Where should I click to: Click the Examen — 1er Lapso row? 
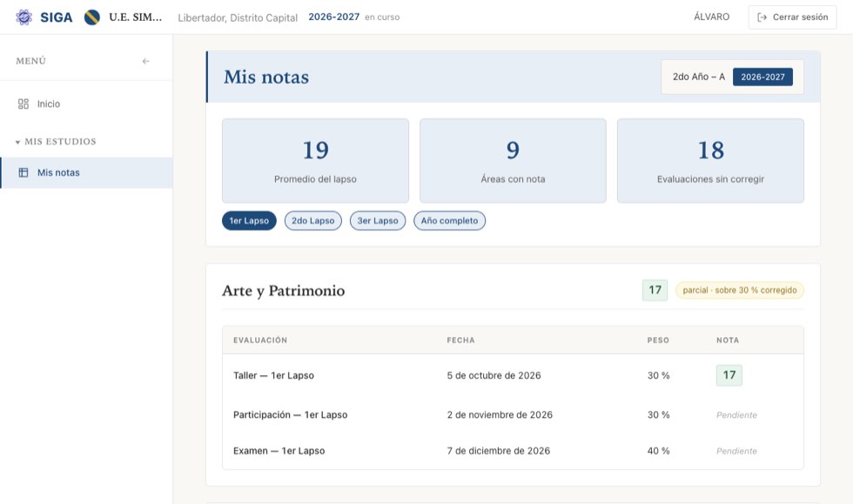[x=513, y=451]
